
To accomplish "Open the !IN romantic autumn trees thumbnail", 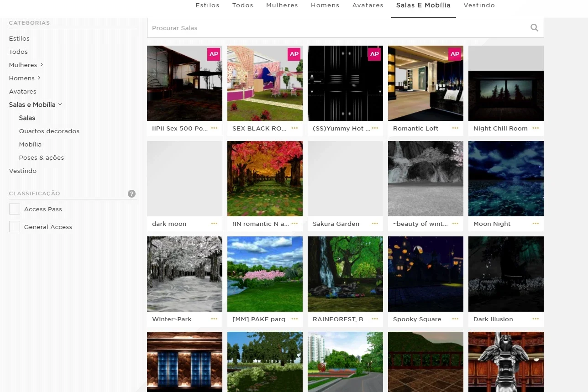I will [265, 178].
